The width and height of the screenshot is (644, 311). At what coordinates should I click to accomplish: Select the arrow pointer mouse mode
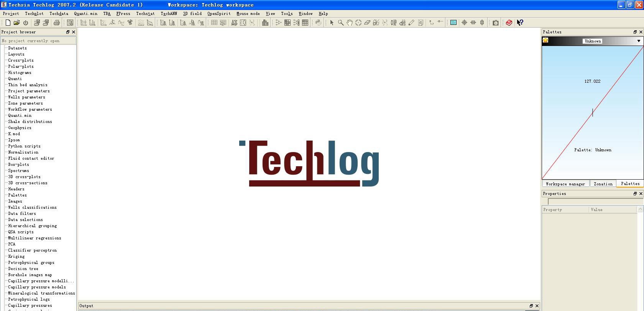(332, 23)
